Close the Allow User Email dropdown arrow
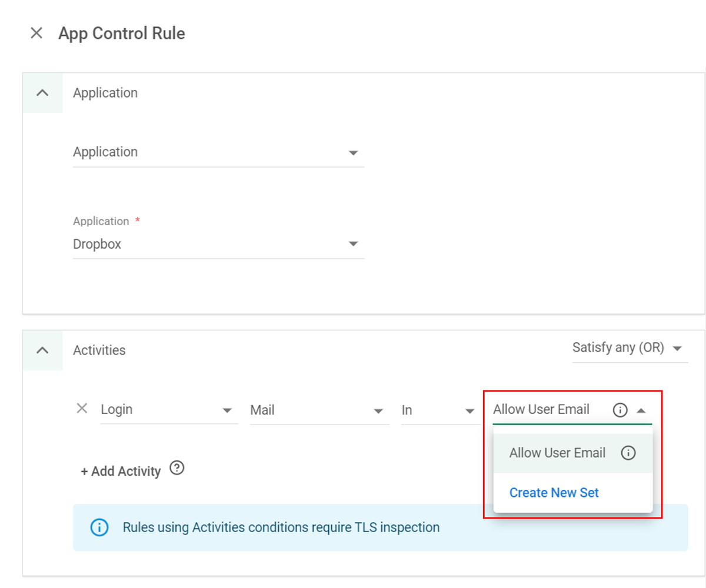 pyautogui.click(x=641, y=410)
